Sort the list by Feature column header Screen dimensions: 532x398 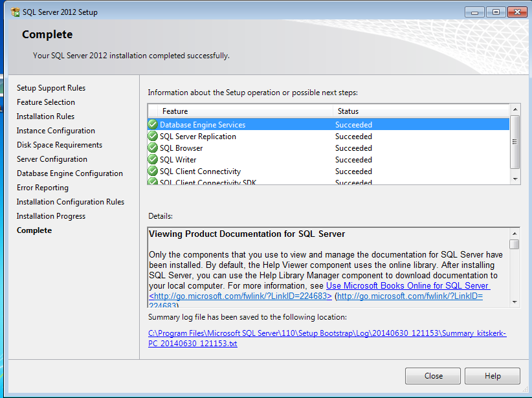(241, 111)
